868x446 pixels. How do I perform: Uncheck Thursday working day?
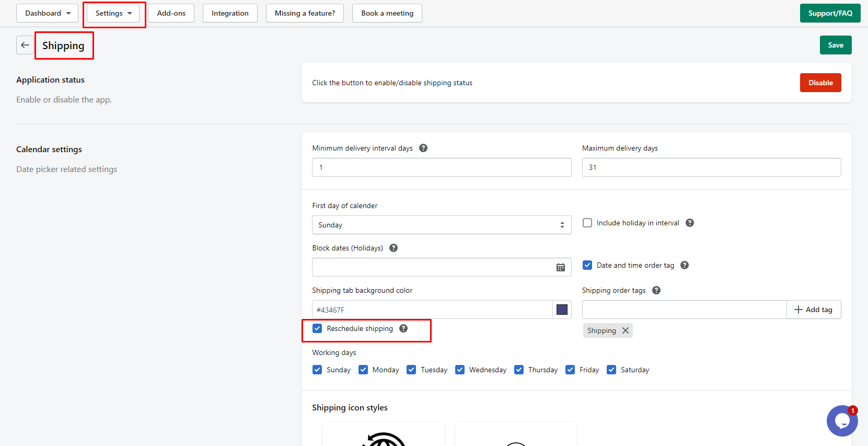[x=519, y=370]
